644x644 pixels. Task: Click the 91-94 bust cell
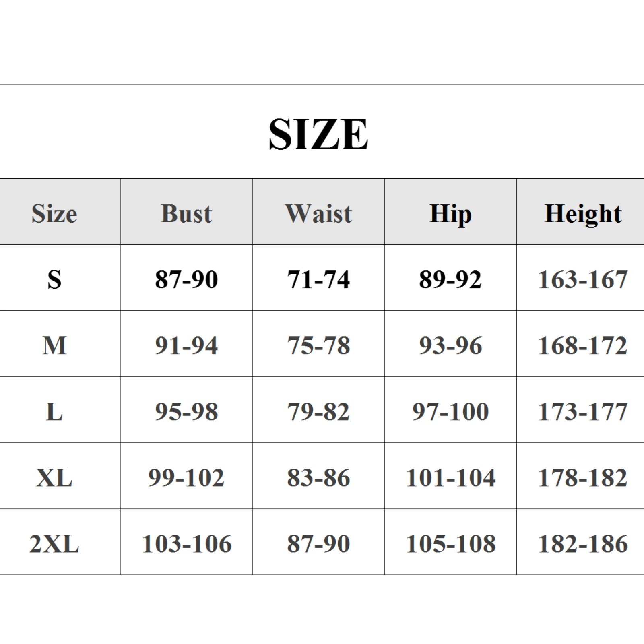point(186,345)
